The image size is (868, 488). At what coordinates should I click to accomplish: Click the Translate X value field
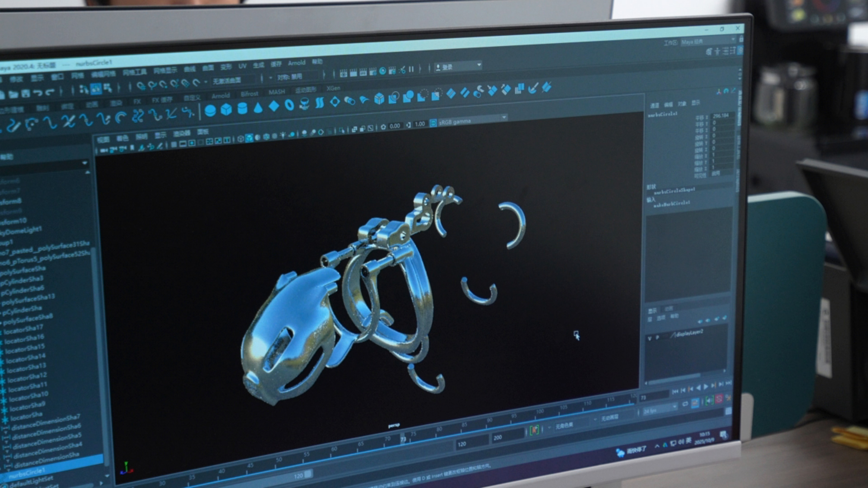[x=722, y=116]
